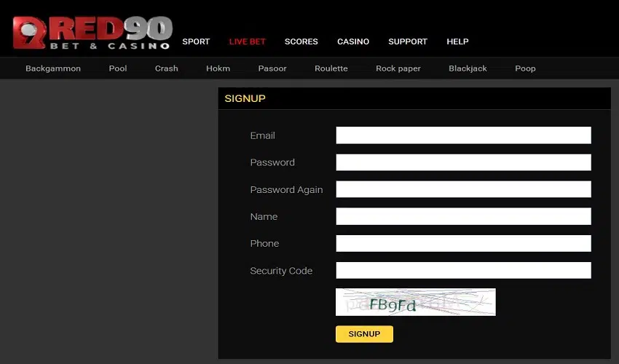Click the HELP menu item
Viewport: 619px width, 364px height.
coord(457,41)
